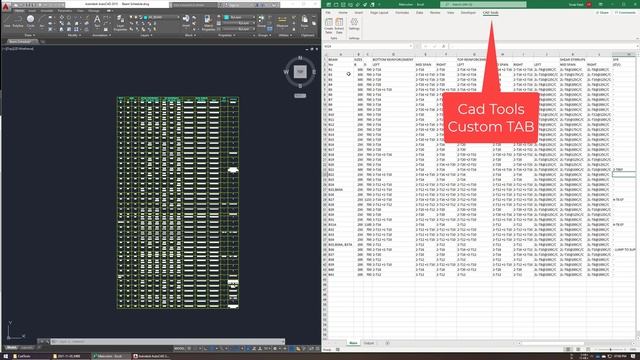
Task: Open the Excel Developer tab
Action: pos(468,13)
